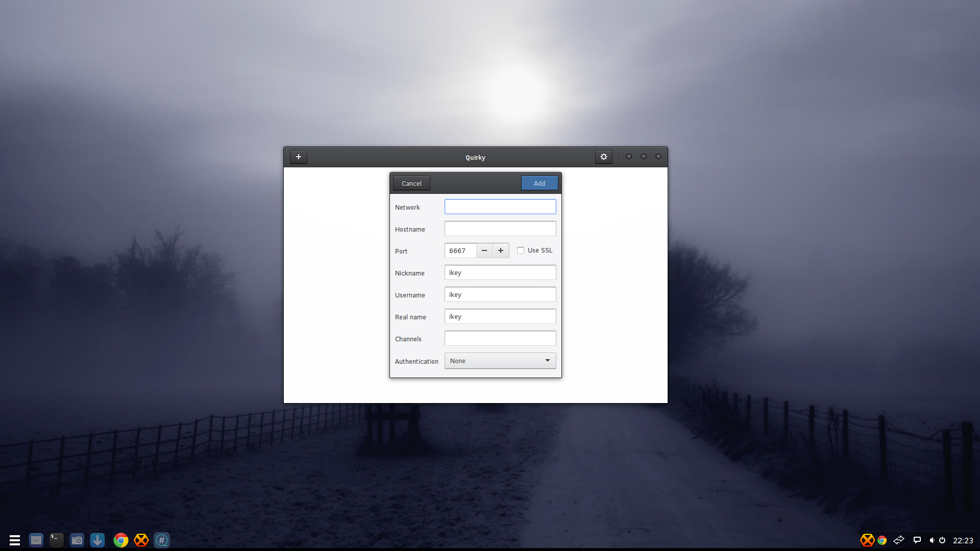This screenshot has width=980, height=551.
Task: Open the volume speaker control in tray
Action: pyautogui.click(x=932, y=540)
